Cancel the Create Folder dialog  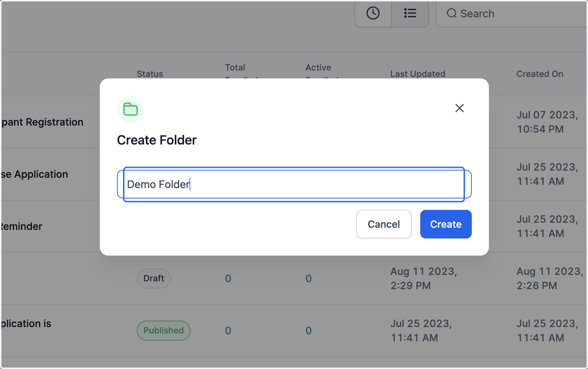[x=384, y=224]
